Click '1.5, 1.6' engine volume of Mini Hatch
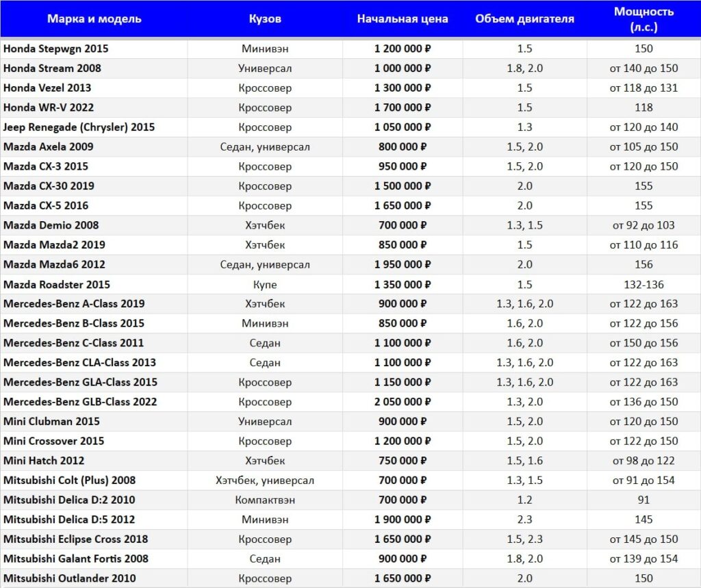This screenshot has height=588, width=701. pos(525,461)
